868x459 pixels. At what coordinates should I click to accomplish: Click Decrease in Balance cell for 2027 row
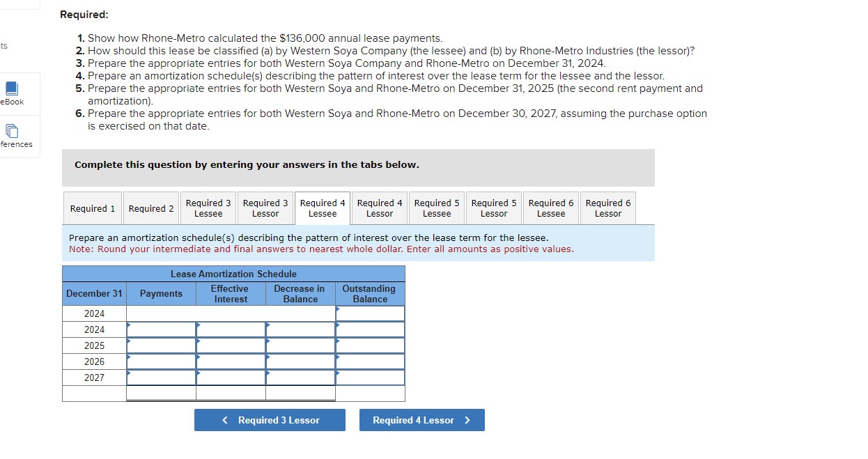pos(300,378)
